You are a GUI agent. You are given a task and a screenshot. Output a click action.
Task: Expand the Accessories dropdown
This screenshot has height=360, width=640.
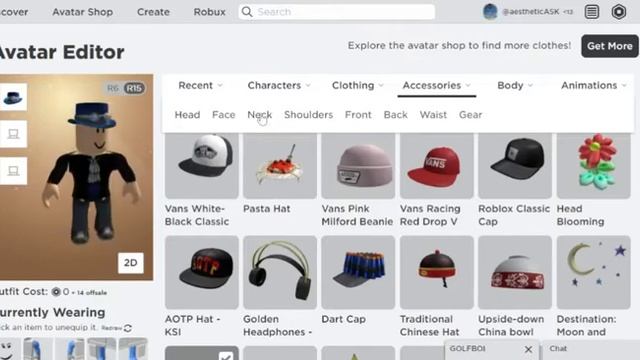click(436, 85)
